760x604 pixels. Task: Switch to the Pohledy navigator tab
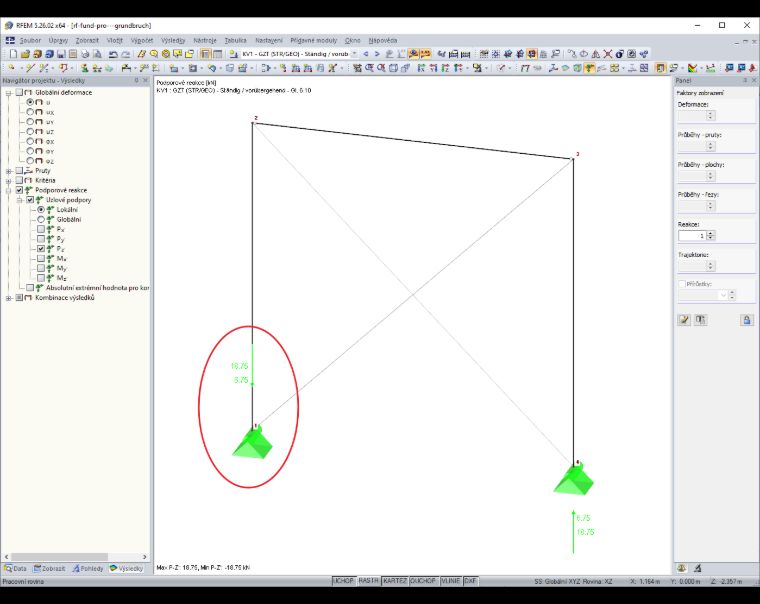point(88,568)
